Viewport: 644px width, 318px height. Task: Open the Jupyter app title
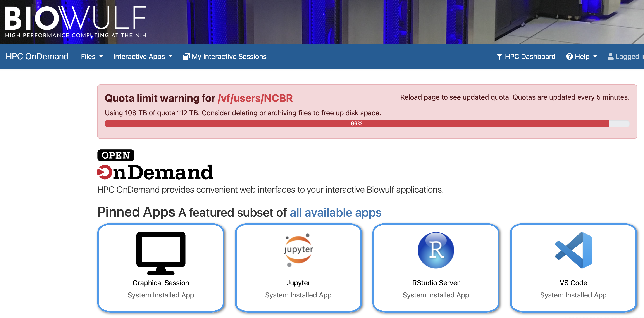(298, 283)
